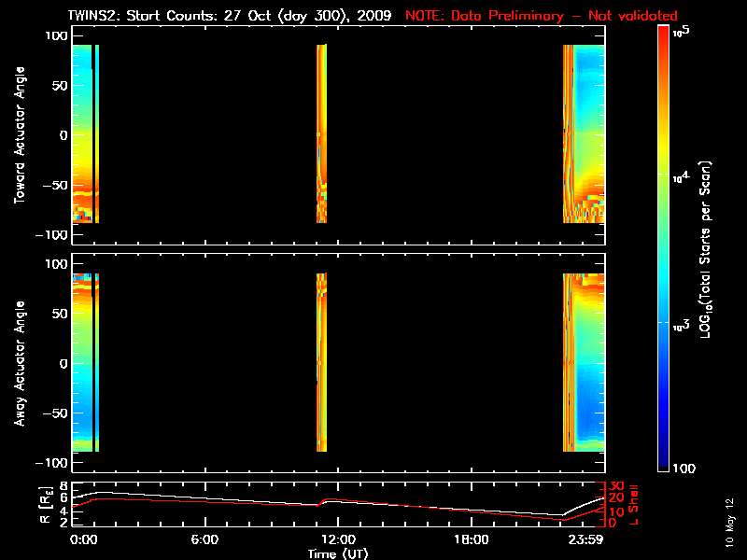Click the 10^5 label atop the colorbar
This screenshot has width=747, height=560.
click(x=681, y=31)
